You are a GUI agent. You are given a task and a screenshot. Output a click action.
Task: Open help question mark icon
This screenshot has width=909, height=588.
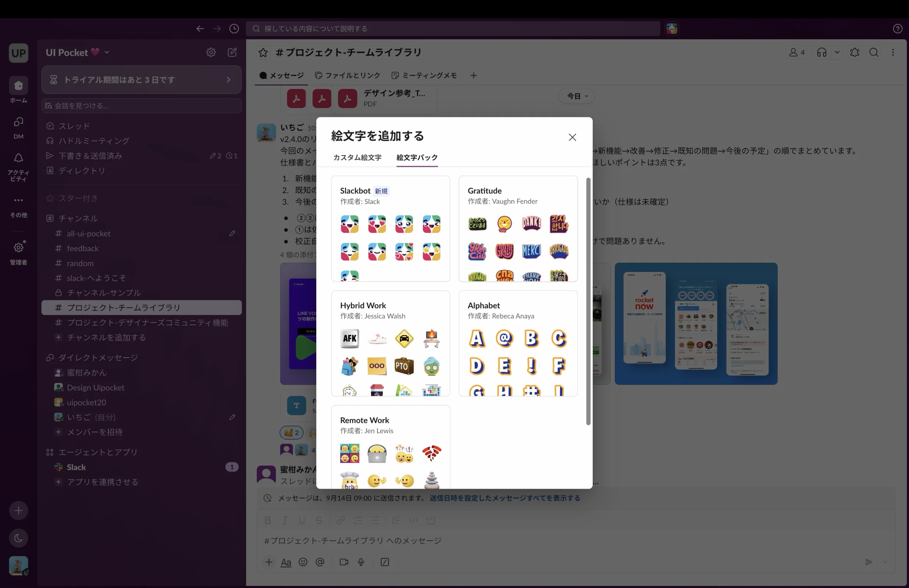[x=898, y=29]
